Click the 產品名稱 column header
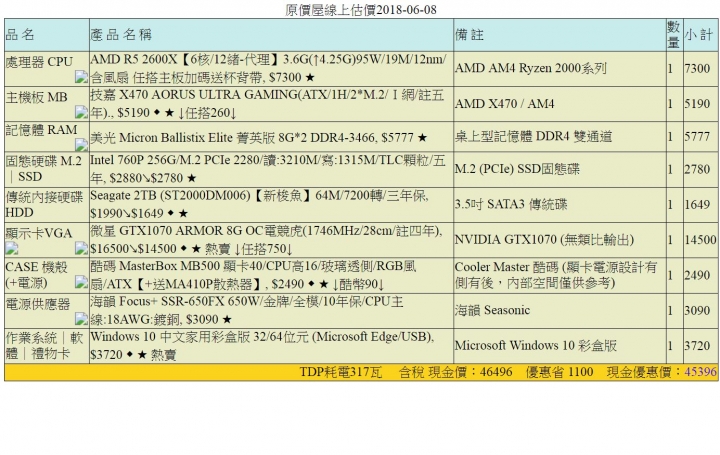Viewport: 720px width, 455px height. (x=121, y=34)
